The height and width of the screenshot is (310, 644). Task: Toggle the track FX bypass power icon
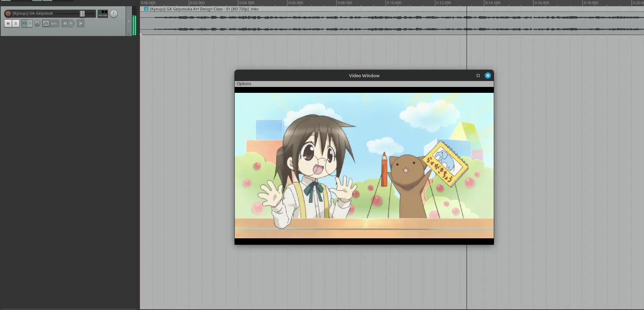coord(30,23)
